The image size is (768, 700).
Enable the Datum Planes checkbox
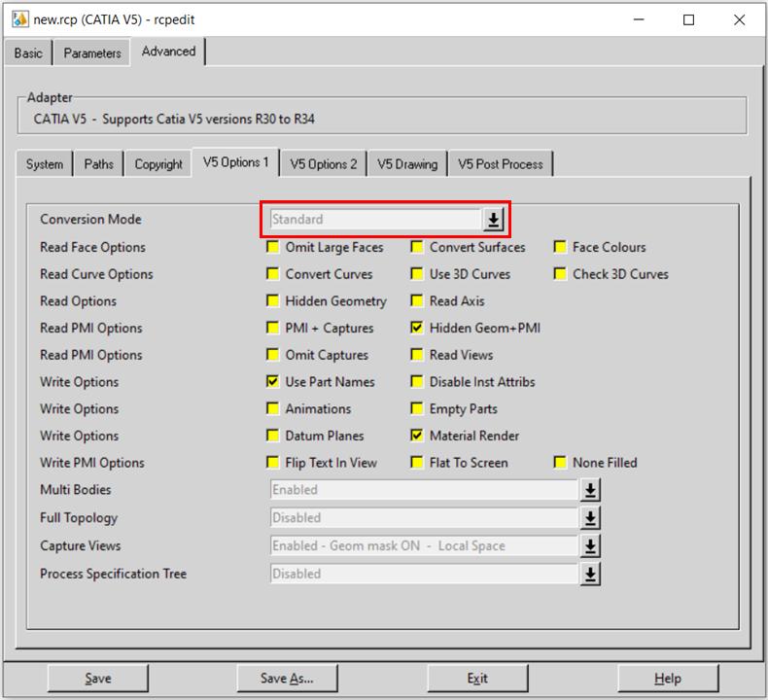click(272, 435)
